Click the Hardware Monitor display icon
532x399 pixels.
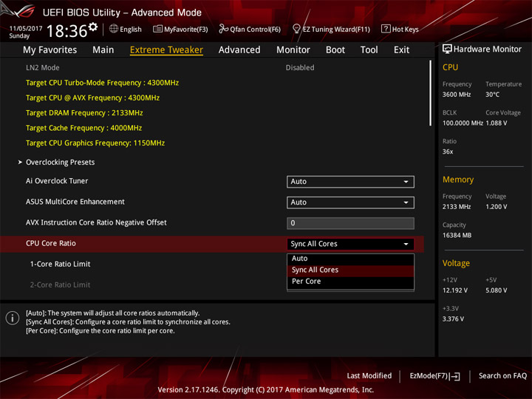[447, 50]
